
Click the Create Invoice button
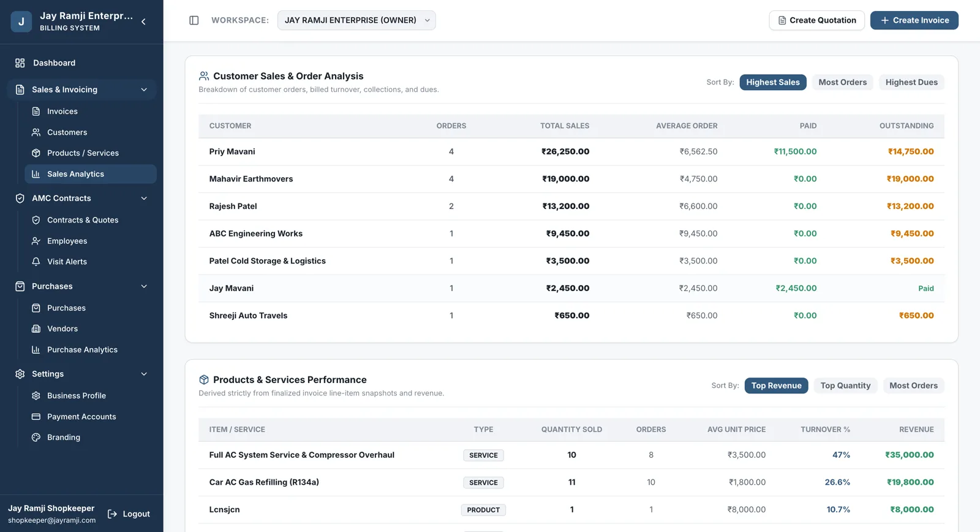(x=914, y=20)
